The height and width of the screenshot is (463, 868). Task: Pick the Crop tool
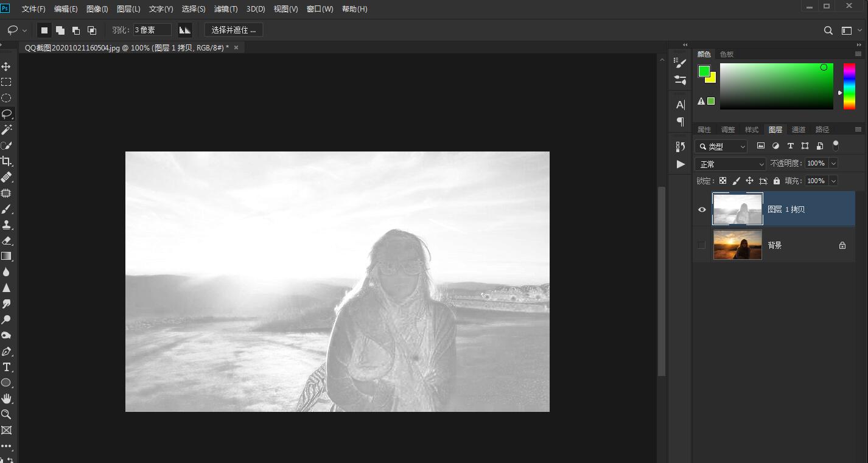point(6,161)
